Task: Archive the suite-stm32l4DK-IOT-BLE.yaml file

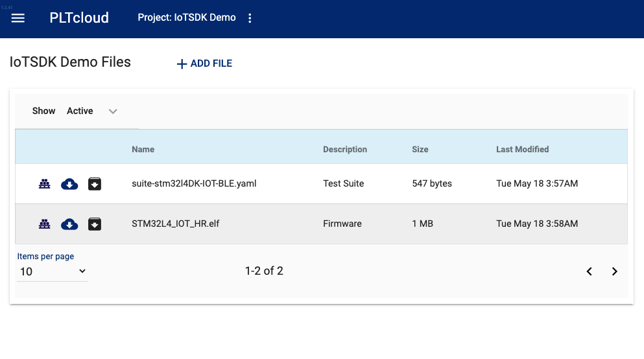Action: pyautogui.click(x=95, y=184)
